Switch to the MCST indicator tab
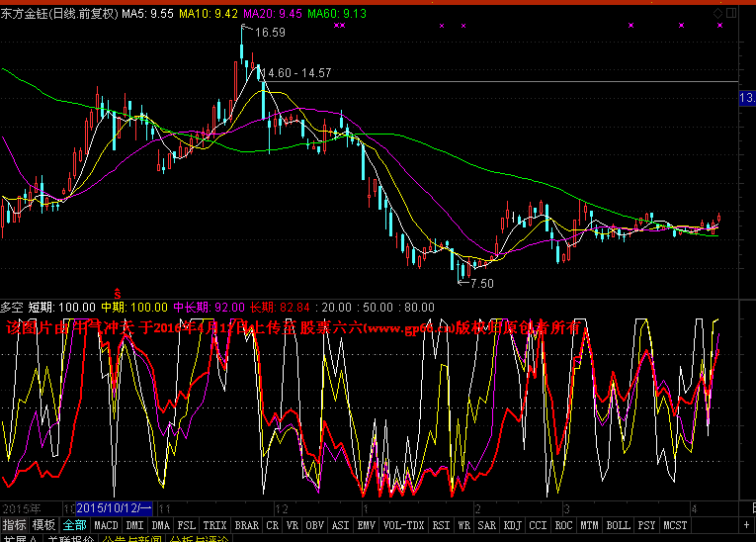 [x=676, y=524]
